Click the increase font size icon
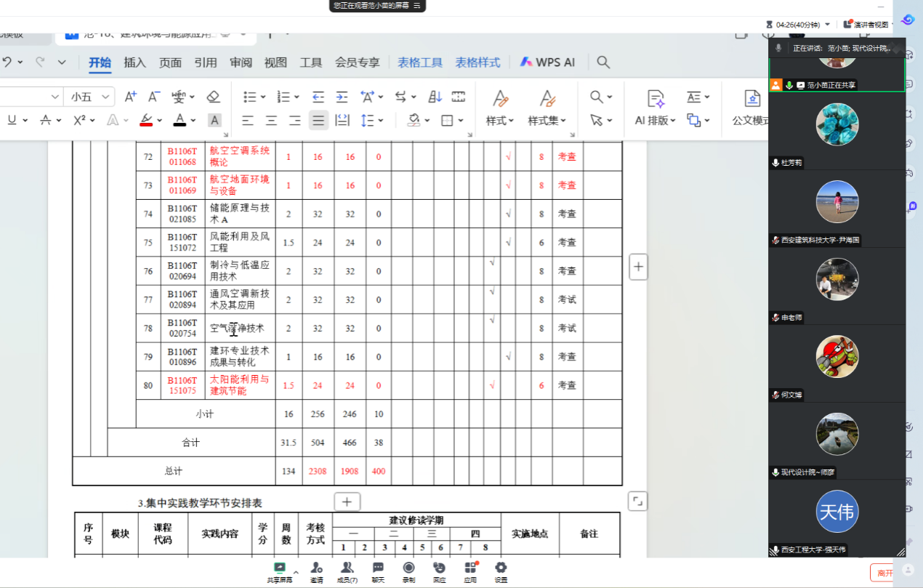 (x=130, y=97)
